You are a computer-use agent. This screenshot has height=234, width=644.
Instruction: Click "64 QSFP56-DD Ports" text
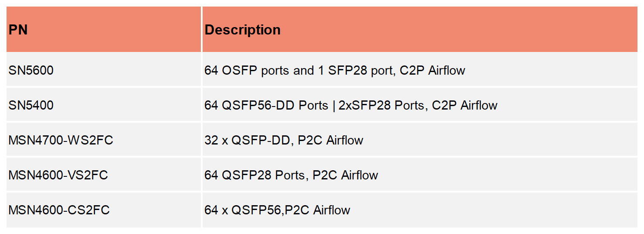pos(266,105)
